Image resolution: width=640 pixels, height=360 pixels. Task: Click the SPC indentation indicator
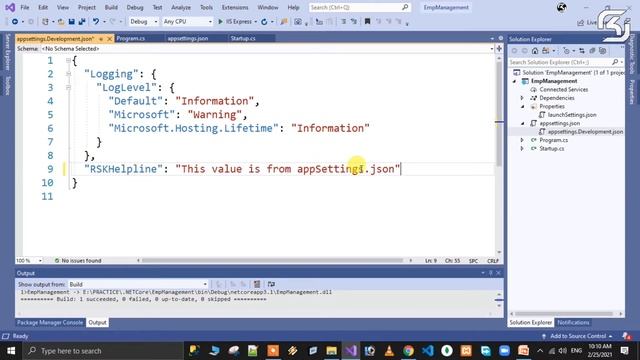click(x=473, y=260)
